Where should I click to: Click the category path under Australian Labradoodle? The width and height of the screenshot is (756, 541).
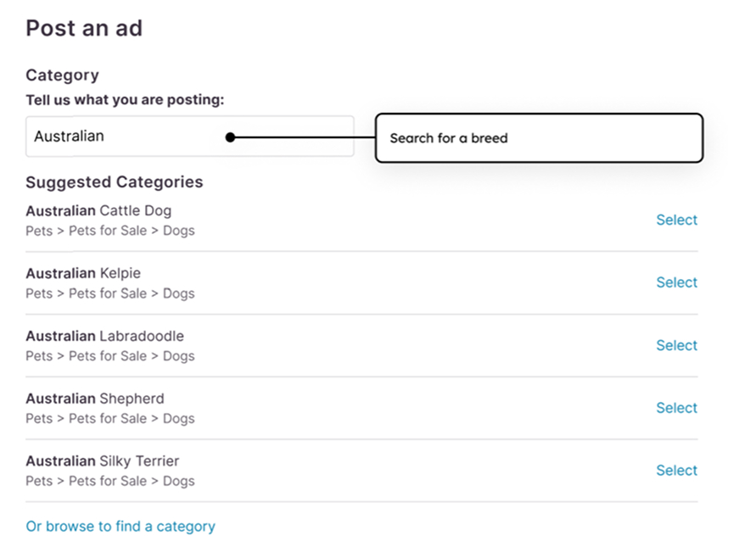110,356
